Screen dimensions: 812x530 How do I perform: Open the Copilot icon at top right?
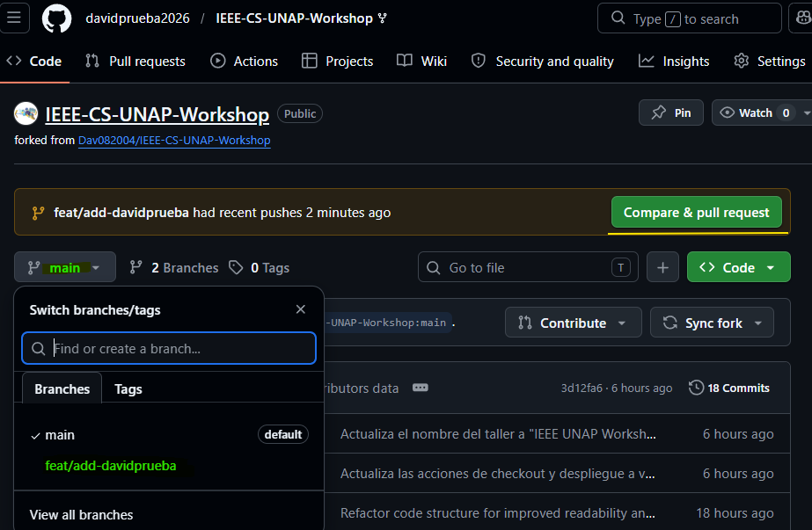[802, 18]
